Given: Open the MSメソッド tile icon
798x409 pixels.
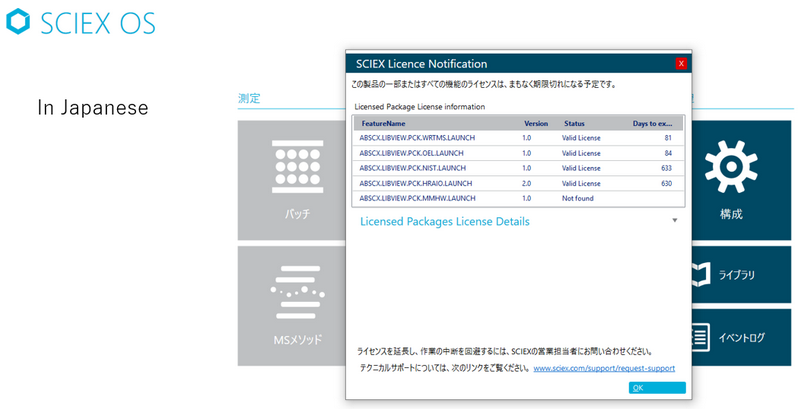Looking at the screenshot, I should pyautogui.click(x=297, y=293).
